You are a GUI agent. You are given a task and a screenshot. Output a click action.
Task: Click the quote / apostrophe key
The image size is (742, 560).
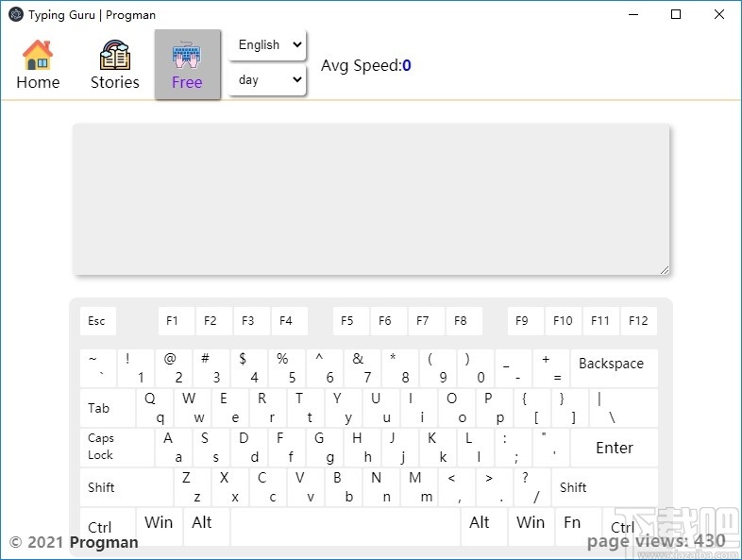pyautogui.click(x=551, y=448)
